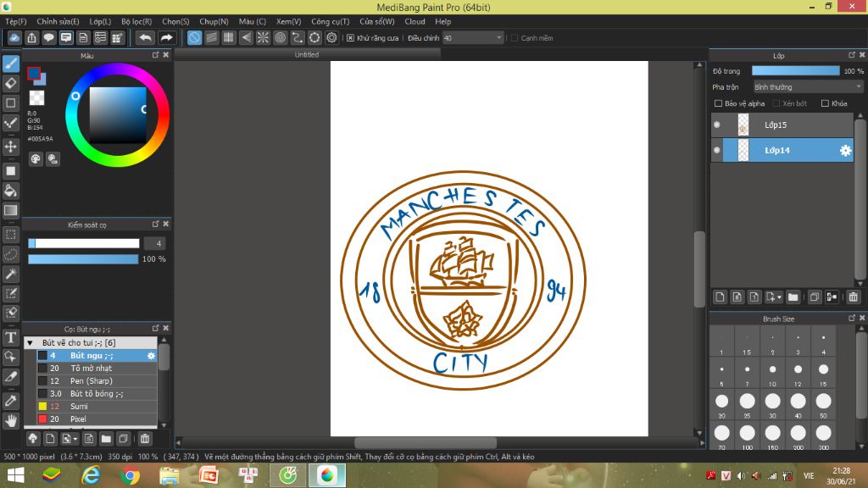The image size is (868, 488).
Task: Toggle the Canh mềm checkbox
Action: 515,37
